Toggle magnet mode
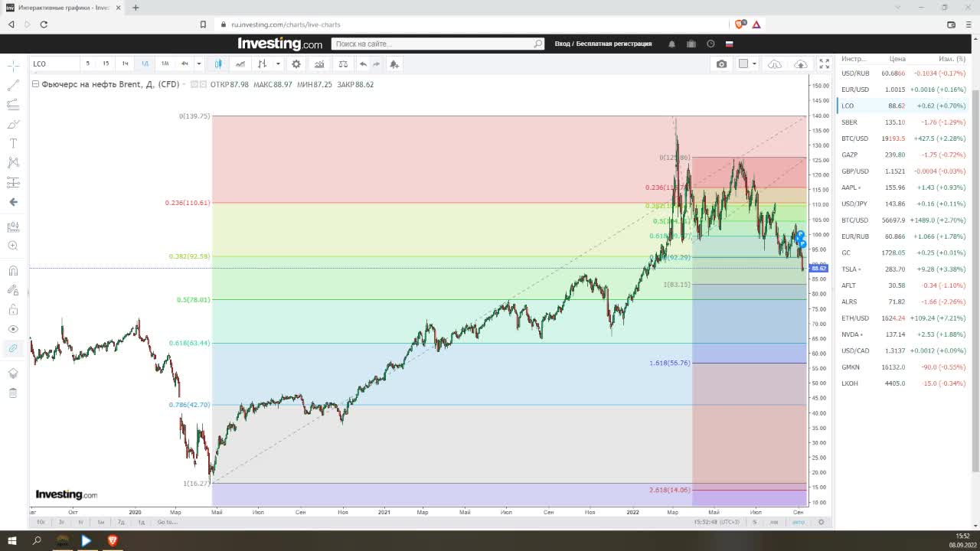 point(13,271)
